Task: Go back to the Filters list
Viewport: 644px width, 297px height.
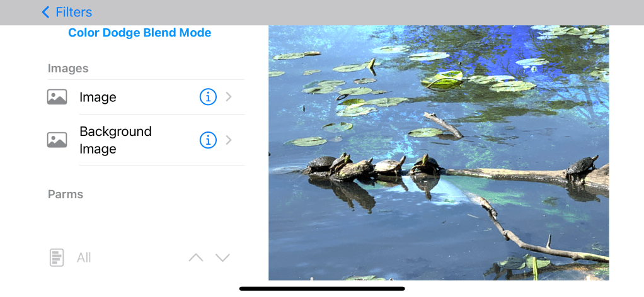Action: click(x=67, y=13)
